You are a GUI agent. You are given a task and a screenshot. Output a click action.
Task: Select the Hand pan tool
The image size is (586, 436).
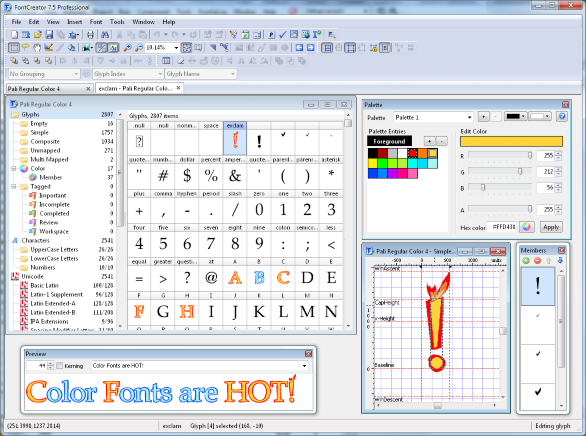(37, 48)
